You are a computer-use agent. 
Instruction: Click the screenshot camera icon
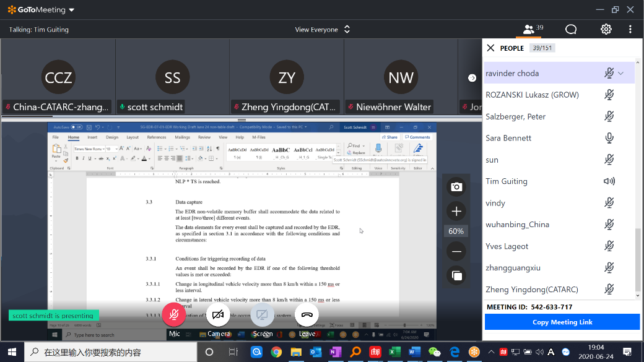(x=456, y=187)
